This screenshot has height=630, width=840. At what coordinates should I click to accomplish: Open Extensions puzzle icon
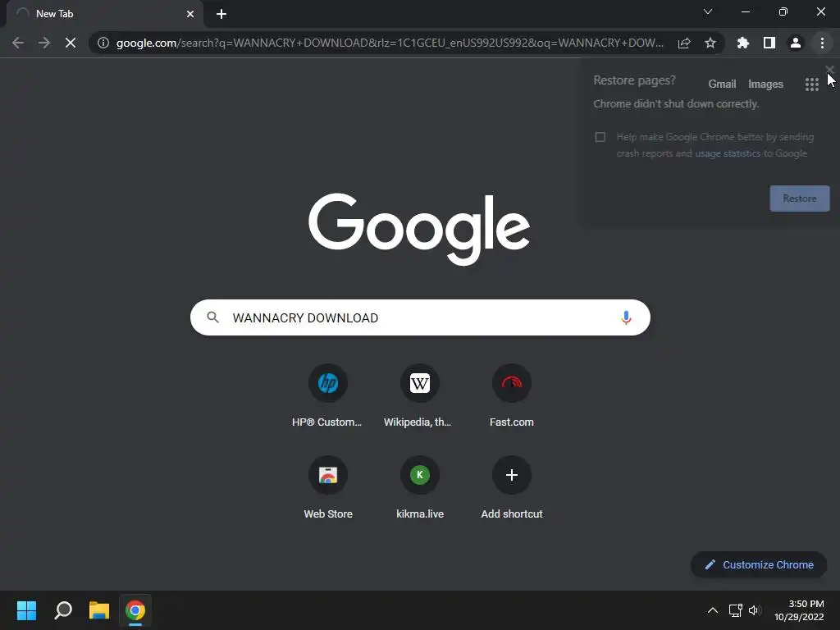pos(743,43)
